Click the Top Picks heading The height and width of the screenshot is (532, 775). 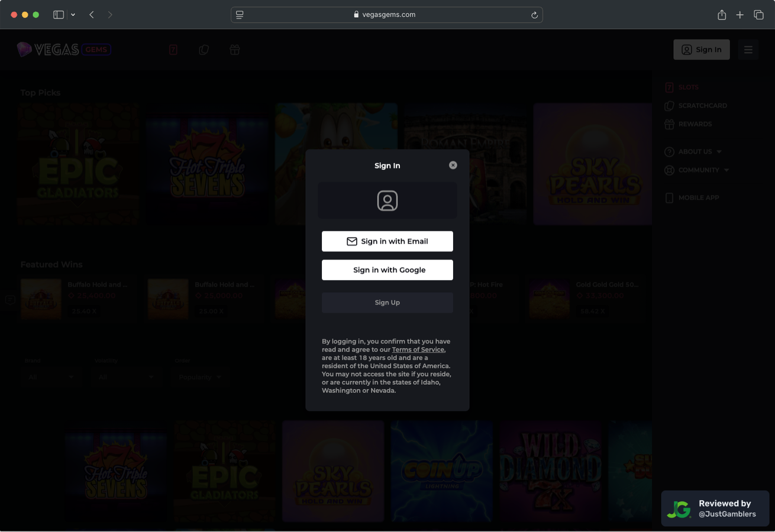(40, 93)
